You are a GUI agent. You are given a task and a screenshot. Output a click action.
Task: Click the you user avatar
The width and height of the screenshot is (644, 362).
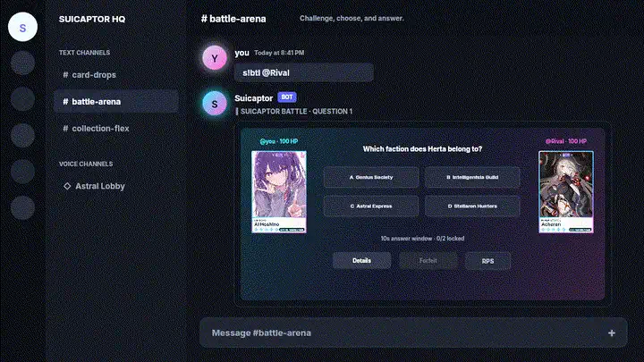click(215, 58)
